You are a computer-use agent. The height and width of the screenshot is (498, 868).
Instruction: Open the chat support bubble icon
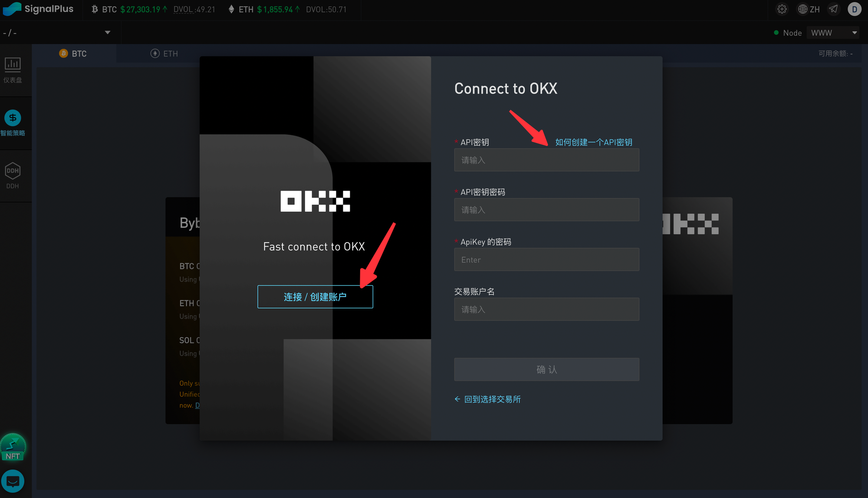pyautogui.click(x=13, y=481)
